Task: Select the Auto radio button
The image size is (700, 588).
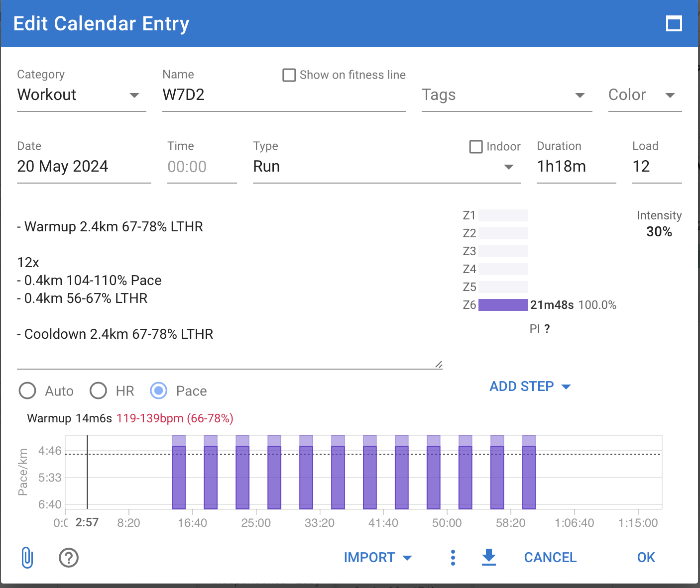Action: click(x=27, y=391)
